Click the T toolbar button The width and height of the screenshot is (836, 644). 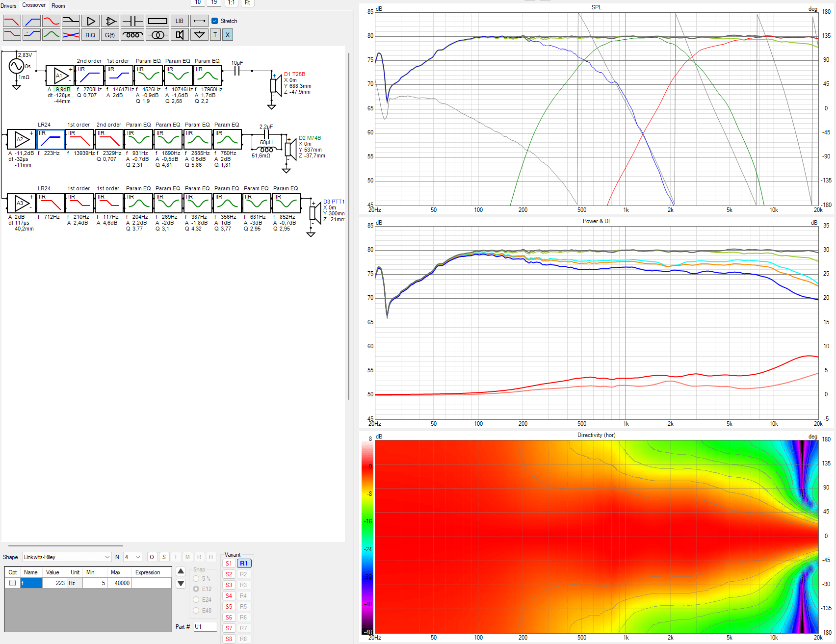click(215, 35)
